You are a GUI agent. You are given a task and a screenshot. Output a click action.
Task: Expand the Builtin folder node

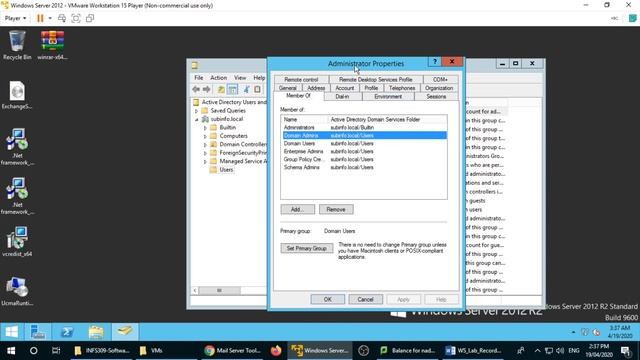(x=205, y=128)
